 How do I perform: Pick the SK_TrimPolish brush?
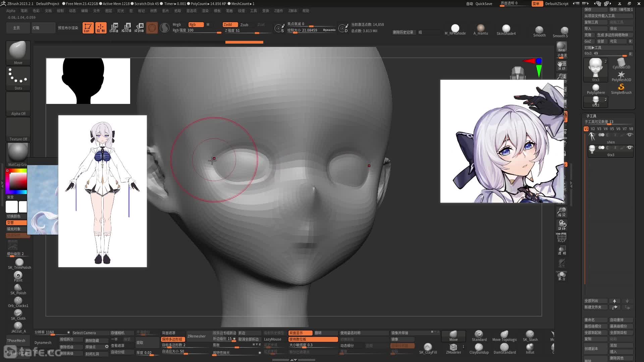(x=19, y=264)
